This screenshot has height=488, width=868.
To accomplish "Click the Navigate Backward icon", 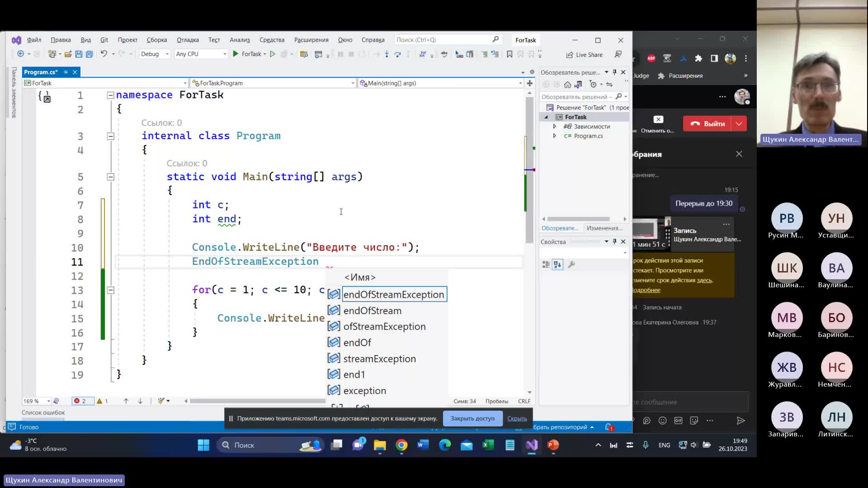I will 20,54.
